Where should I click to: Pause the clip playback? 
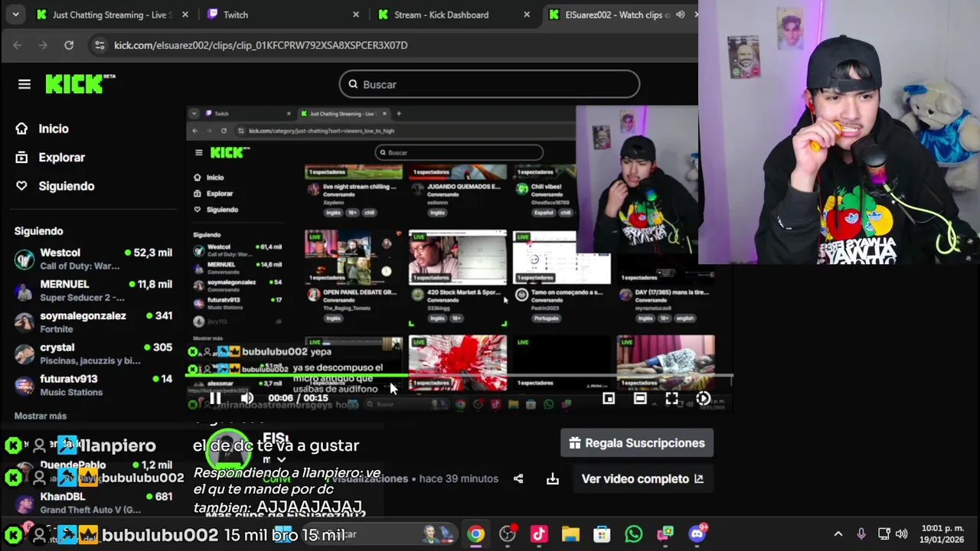[215, 398]
